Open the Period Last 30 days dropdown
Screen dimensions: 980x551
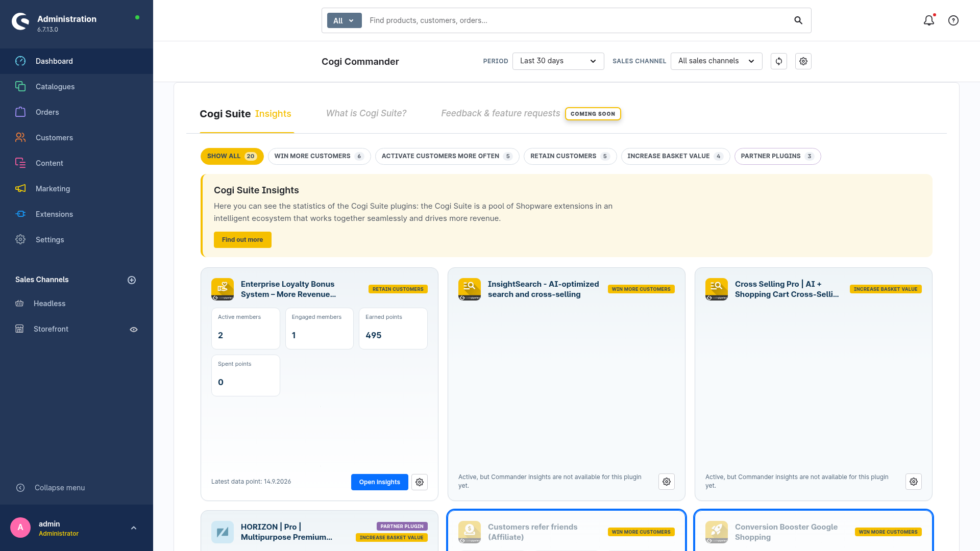[x=558, y=61]
